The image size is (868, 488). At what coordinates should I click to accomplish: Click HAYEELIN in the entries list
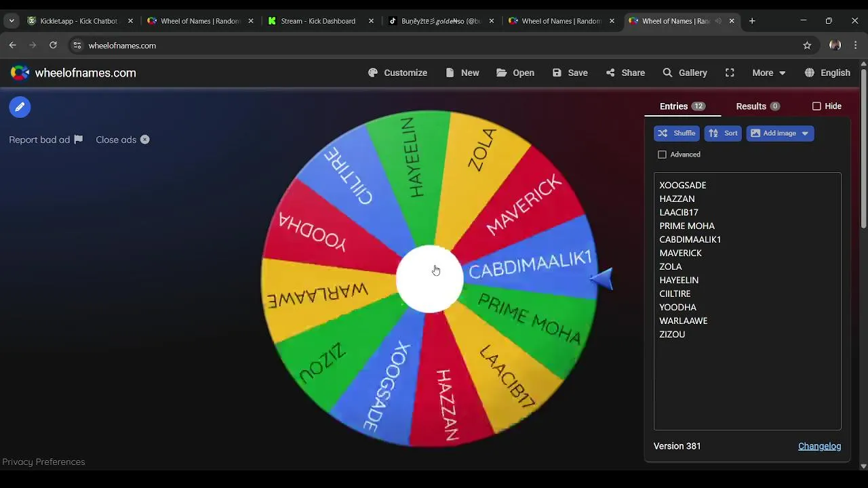(x=678, y=280)
